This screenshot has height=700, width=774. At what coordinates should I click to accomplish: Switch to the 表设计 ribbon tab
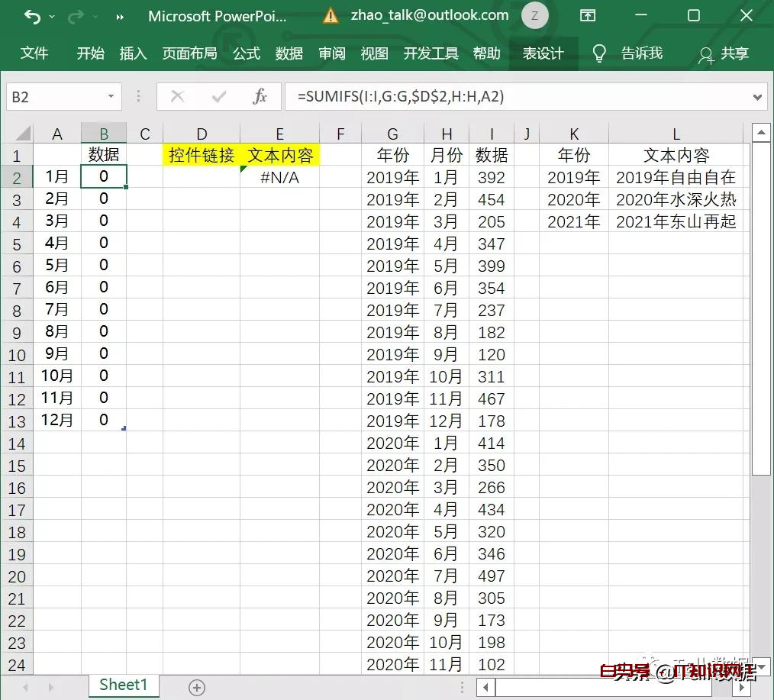tap(543, 53)
